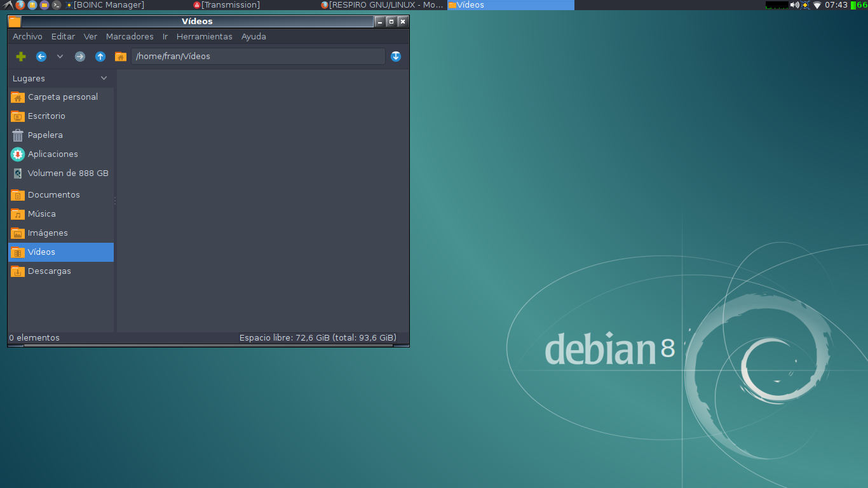Open a new tab with the plus icon
The width and height of the screenshot is (868, 488).
pos(20,56)
